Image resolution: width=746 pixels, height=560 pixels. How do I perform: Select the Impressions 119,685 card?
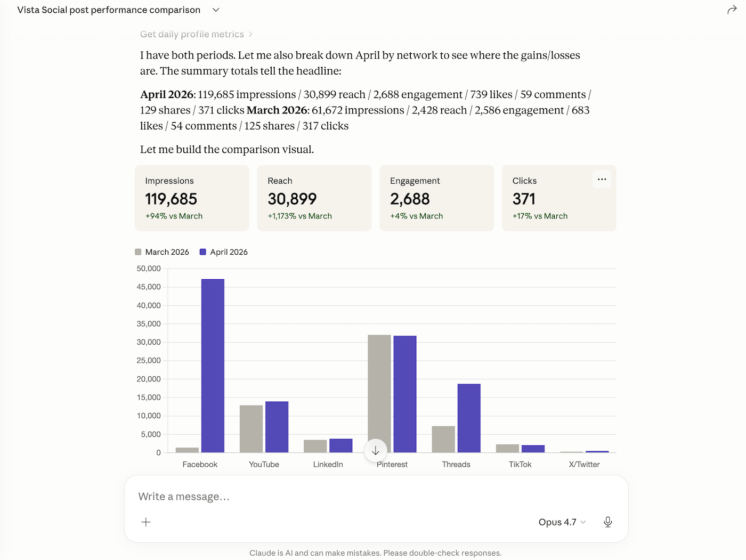point(192,198)
